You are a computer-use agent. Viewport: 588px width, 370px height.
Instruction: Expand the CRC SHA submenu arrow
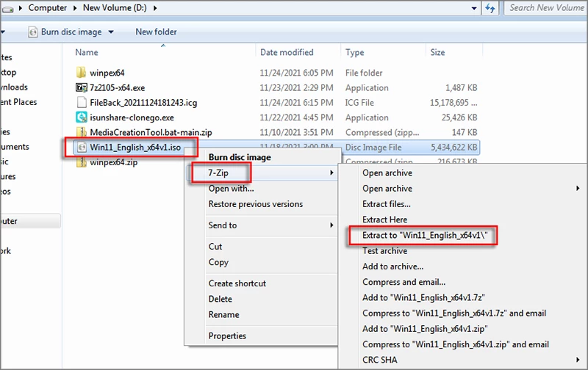[578, 360]
